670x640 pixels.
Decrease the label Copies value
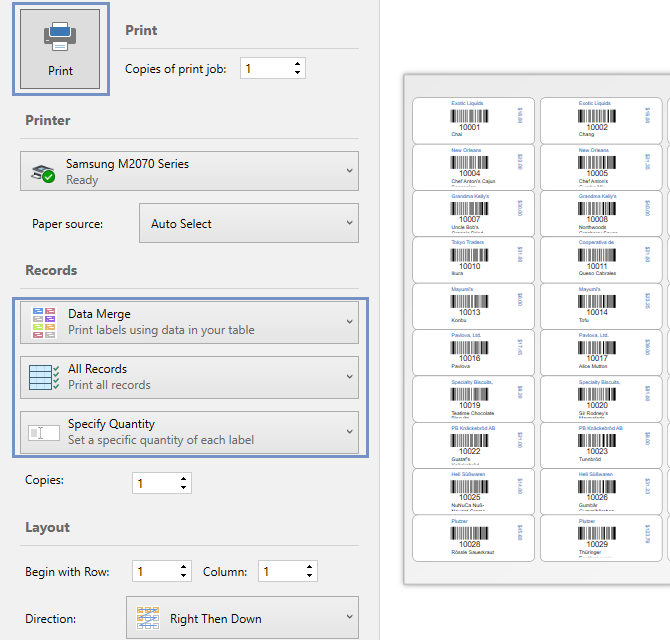[x=184, y=487]
